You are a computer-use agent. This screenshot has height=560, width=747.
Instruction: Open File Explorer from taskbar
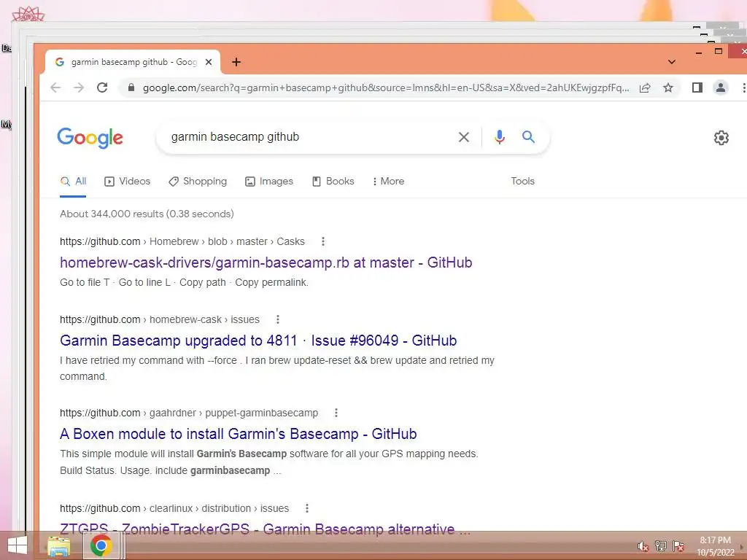[58, 546]
